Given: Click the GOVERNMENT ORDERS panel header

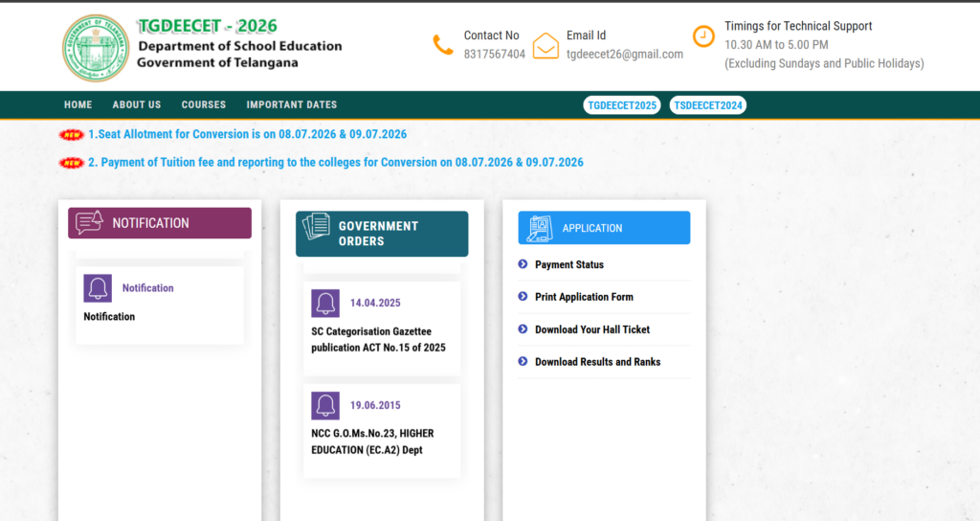Looking at the screenshot, I should click(x=382, y=234).
